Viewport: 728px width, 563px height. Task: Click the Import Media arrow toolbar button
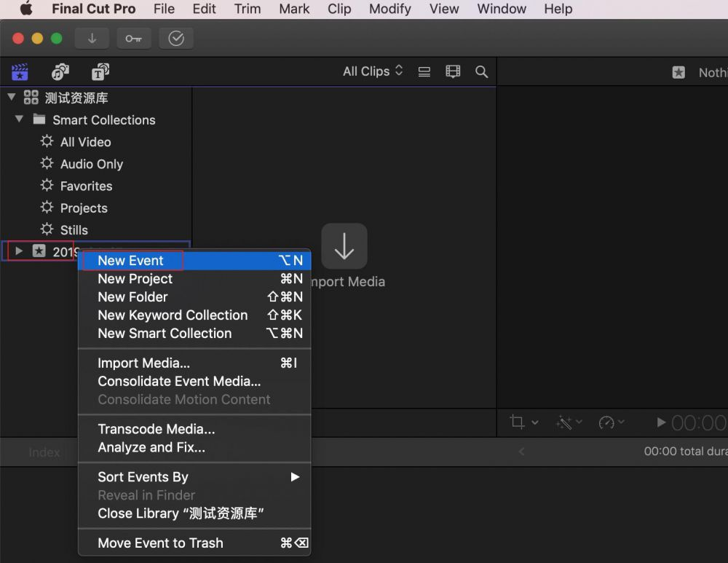(92, 39)
